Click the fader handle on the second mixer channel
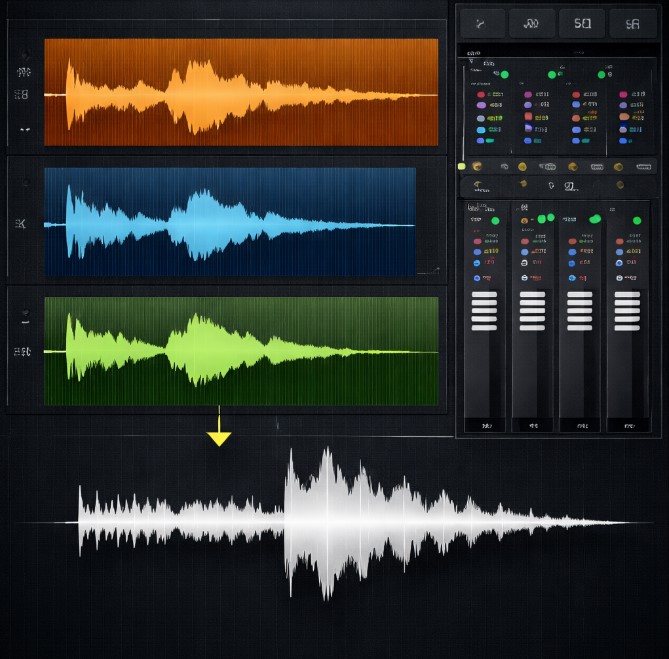Image resolution: width=669 pixels, height=659 pixels. click(x=532, y=311)
